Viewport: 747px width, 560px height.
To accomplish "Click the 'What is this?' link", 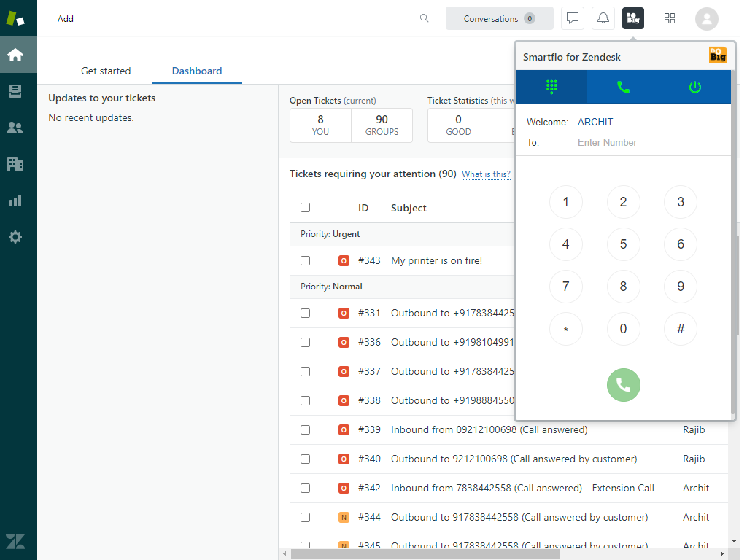I will pyautogui.click(x=486, y=174).
